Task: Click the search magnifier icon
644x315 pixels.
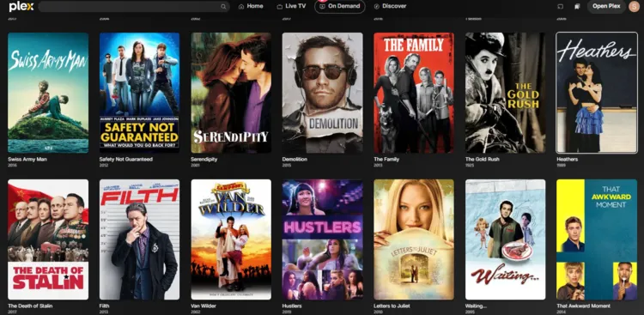Action: pos(223,7)
